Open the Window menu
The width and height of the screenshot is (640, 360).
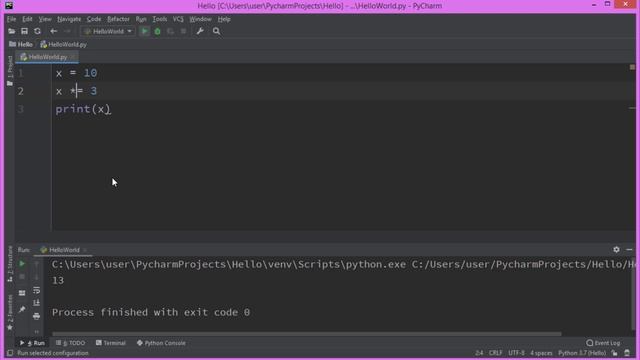pos(200,19)
